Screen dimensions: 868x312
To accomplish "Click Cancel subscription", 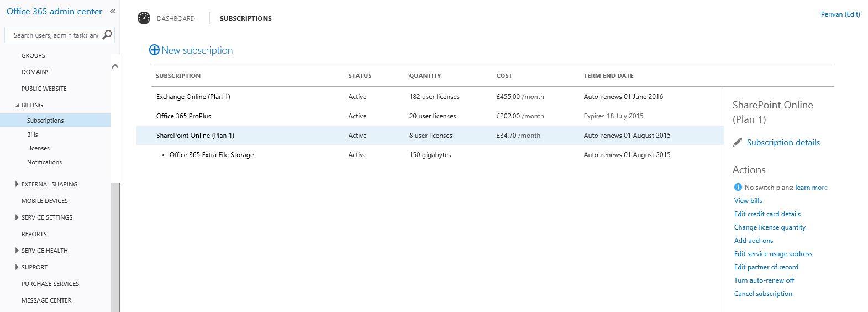I will point(763,294).
